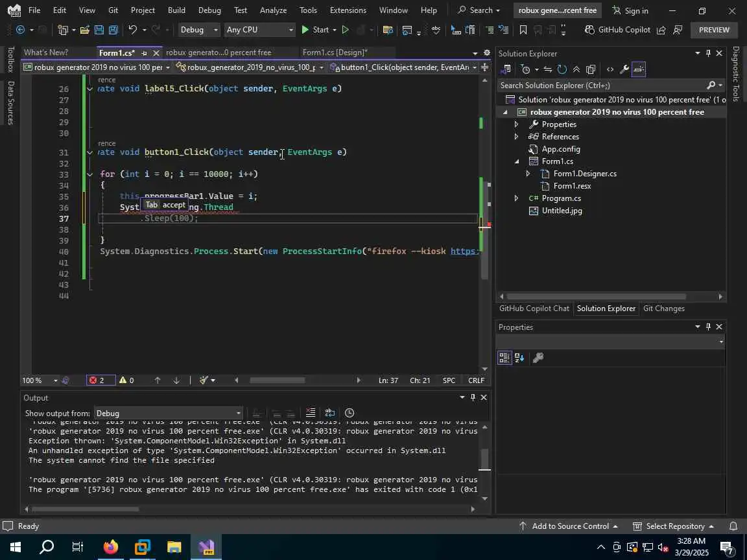
Task: Click Sign in
Action: (x=630, y=10)
